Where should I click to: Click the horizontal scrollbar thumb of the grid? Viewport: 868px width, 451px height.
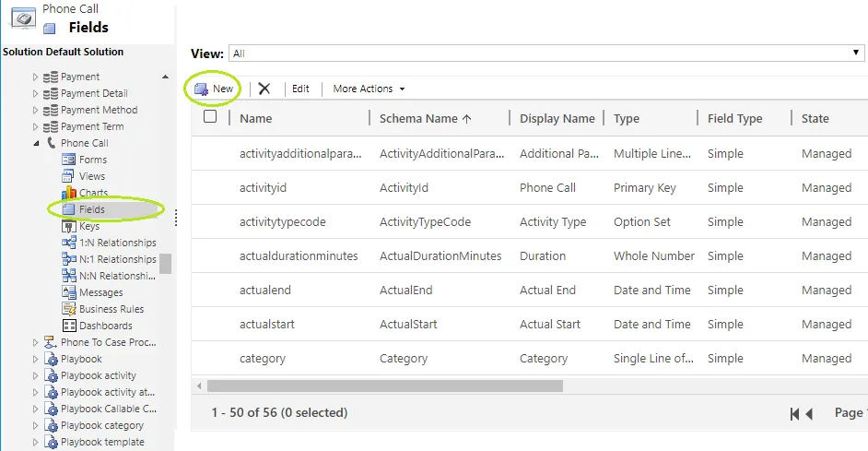point(385,386)
